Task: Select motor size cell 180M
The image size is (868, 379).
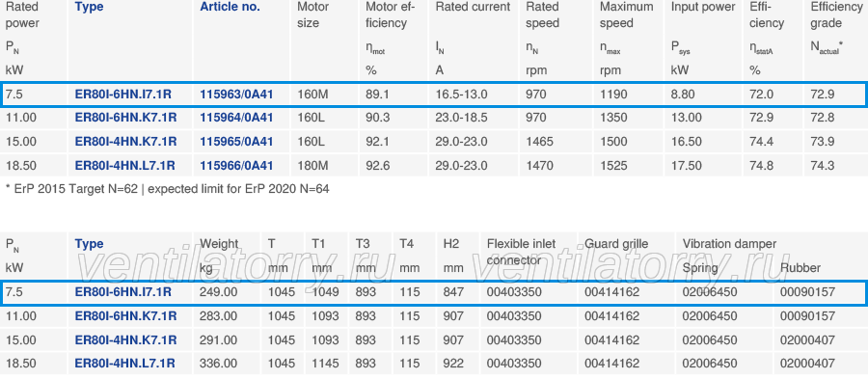Action: pyautogui.click(x=312, y=166)
